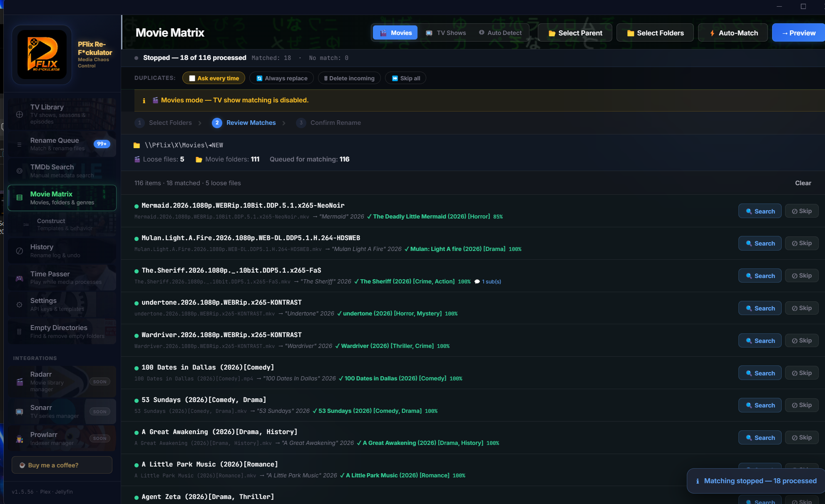Open the TV Library page
Screen dimensions: 825x504
click(x=62, y=114)
